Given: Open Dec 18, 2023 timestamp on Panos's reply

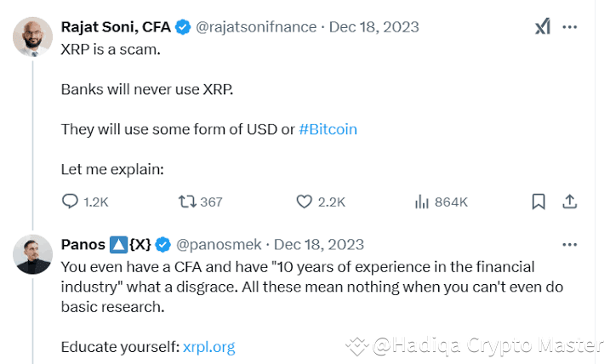Looking at the screenshot, I should pos(318,245).
